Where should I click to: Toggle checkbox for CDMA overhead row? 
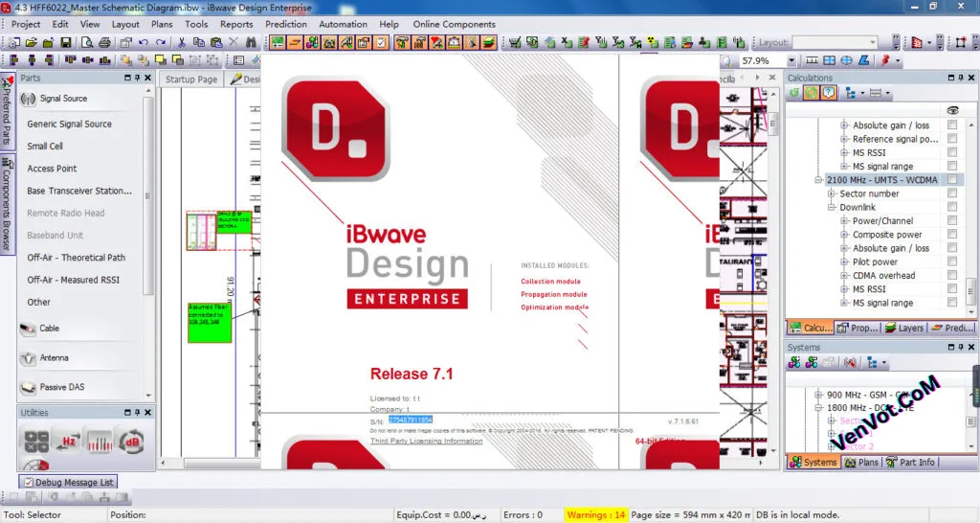(952, 275)
